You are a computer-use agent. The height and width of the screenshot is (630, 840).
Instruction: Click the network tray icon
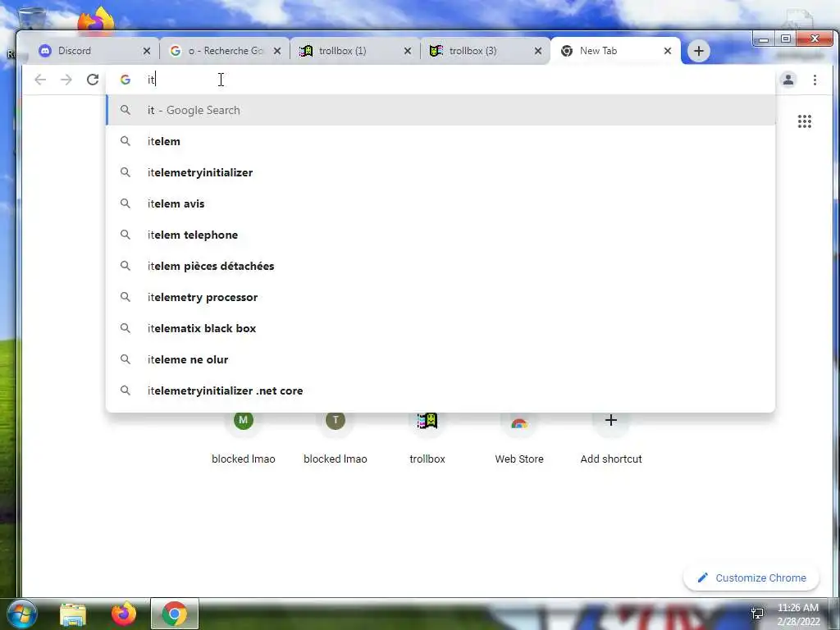(x=757, y=614)
